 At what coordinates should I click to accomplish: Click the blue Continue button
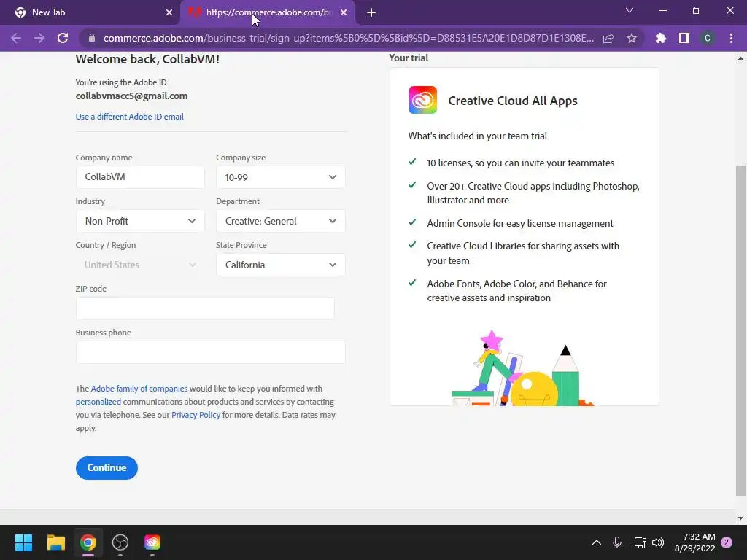pos(107,467)
